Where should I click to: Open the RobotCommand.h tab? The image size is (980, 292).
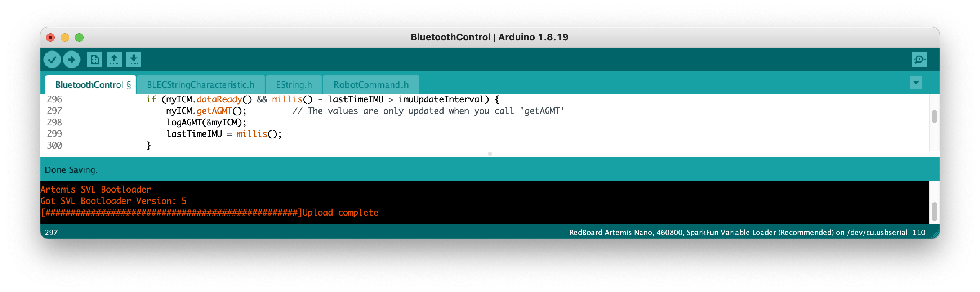click(371, 84)
